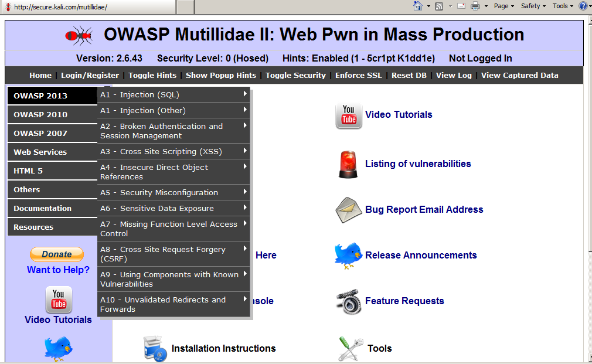Open the browser Page menu

click(503, 6)
